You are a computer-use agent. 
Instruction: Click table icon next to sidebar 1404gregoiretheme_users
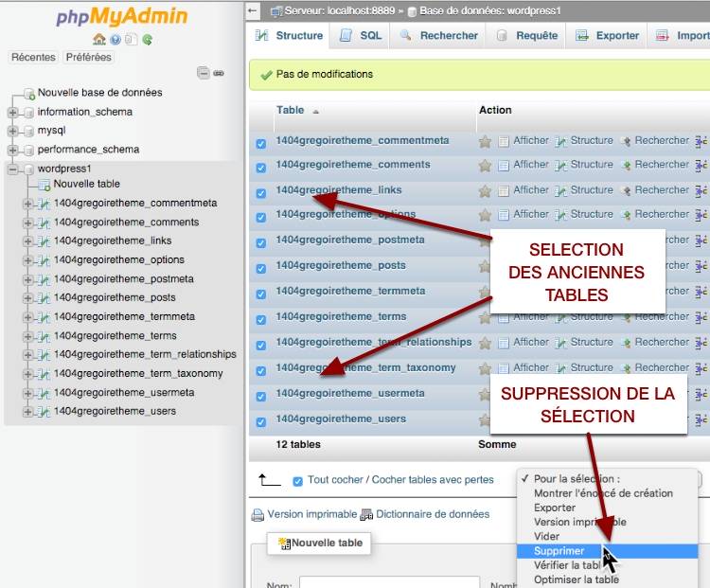point(44,412)
